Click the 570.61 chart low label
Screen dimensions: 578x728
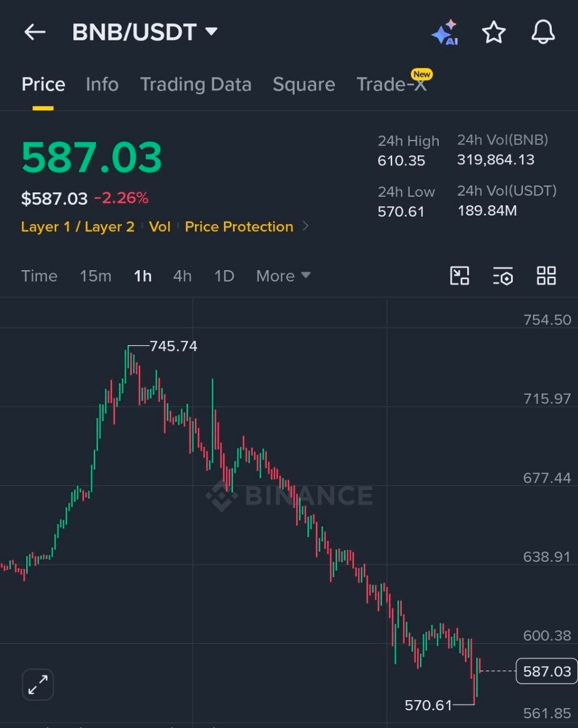coord(428,705)
